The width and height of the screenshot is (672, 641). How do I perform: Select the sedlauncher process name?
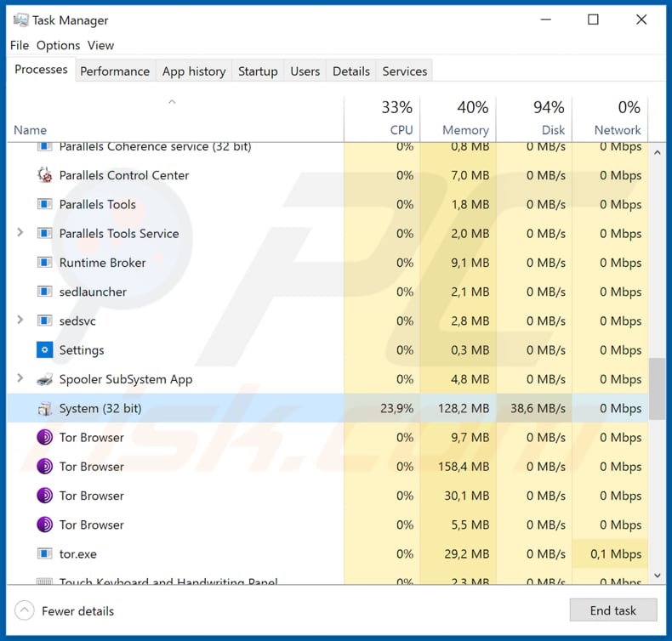[93, 292]
